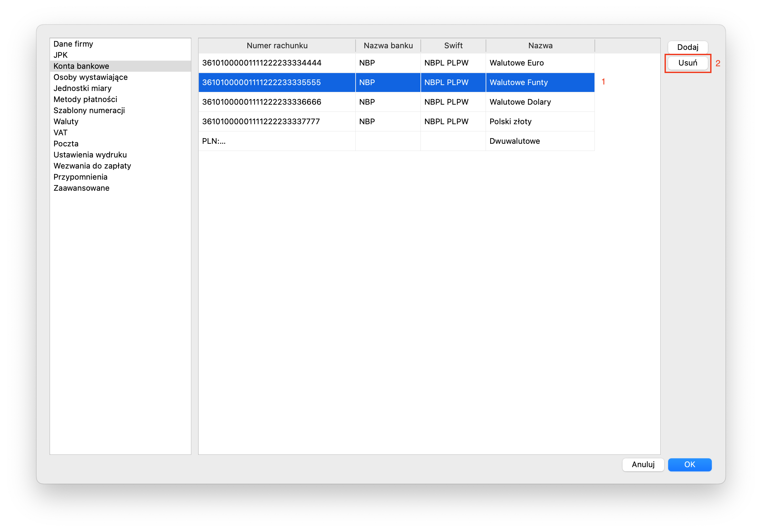This screenshot has height=532, width=762.
Task: Select account number ending in 7777
Action: pyautogui.click(x=277, y=122)
